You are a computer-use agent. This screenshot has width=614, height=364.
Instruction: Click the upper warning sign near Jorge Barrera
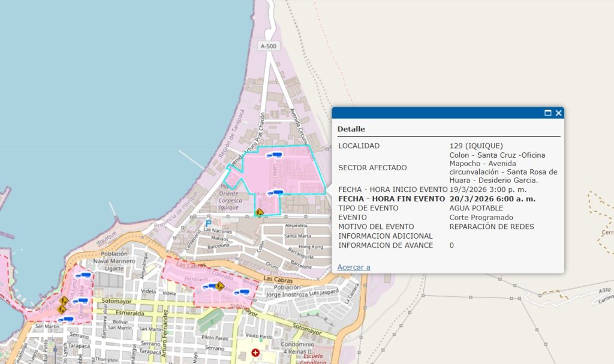(x=64, y=300)
